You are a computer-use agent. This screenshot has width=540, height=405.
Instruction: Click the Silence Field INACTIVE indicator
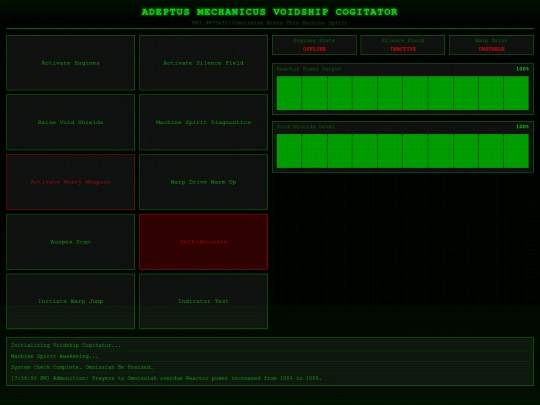tap(403, 45)
